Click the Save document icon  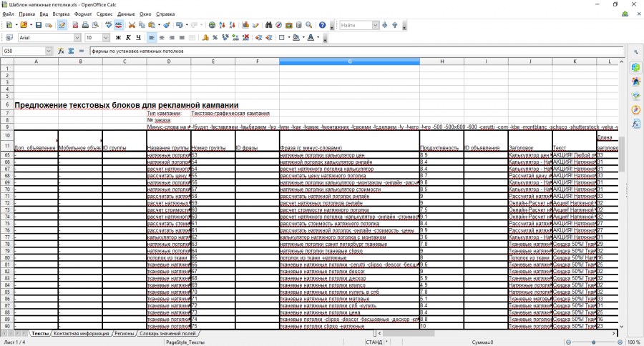38,25
